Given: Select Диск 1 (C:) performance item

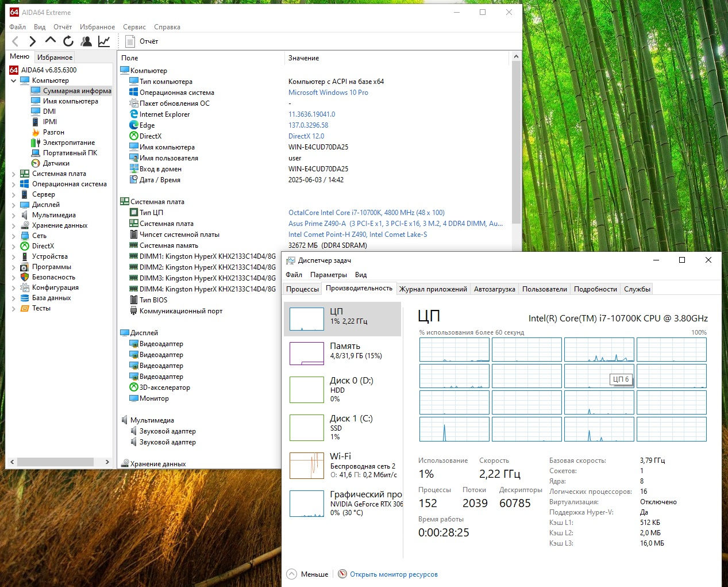Looking at the screenshot, I should coord(342,427).
